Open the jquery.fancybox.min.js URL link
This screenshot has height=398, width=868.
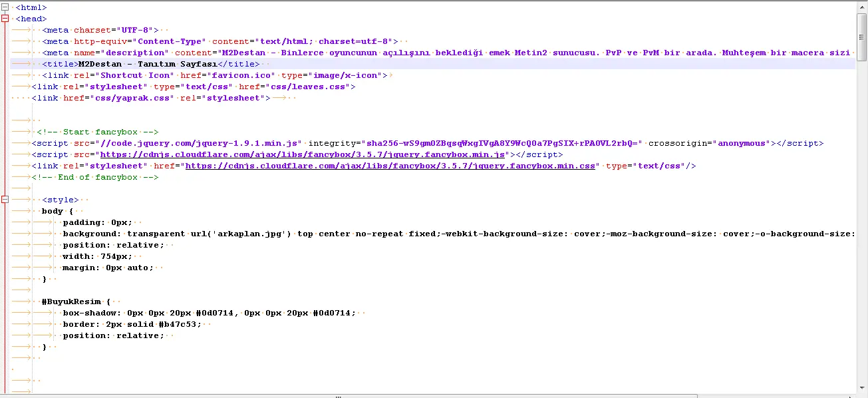point(301,154)
